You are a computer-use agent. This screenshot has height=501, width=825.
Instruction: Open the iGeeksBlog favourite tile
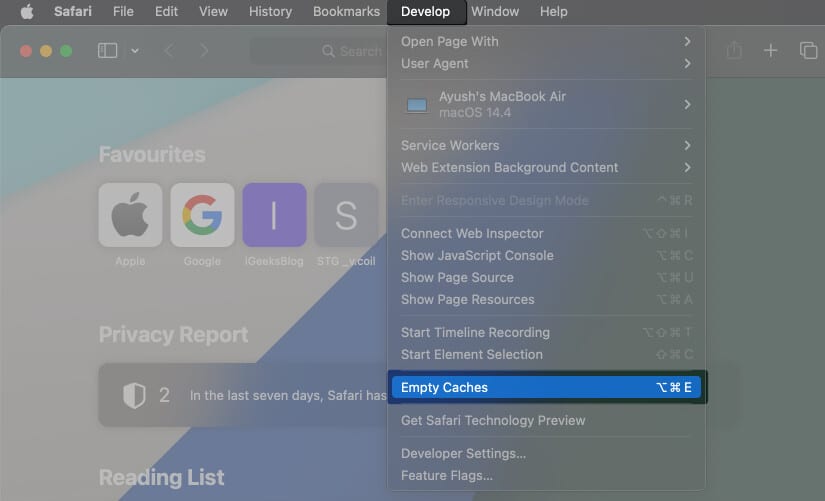click(274, 215)
